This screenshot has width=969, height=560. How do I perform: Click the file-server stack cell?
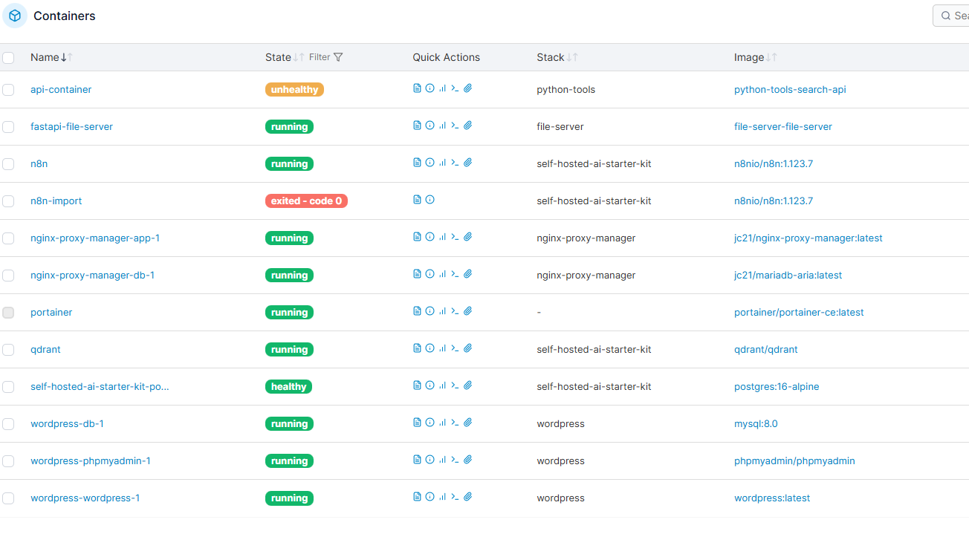(x=560, y=127)
